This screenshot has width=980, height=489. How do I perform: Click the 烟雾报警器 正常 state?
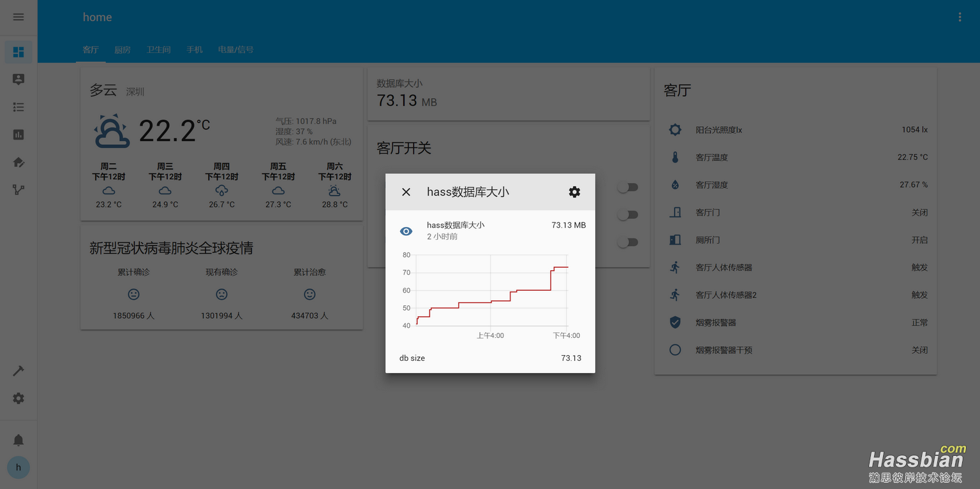tap(919, 323)
